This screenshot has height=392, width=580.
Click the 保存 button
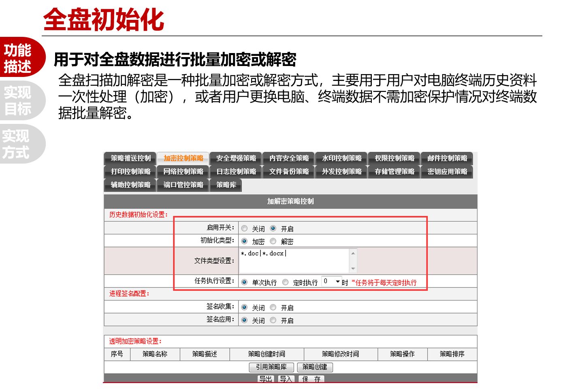311,379
